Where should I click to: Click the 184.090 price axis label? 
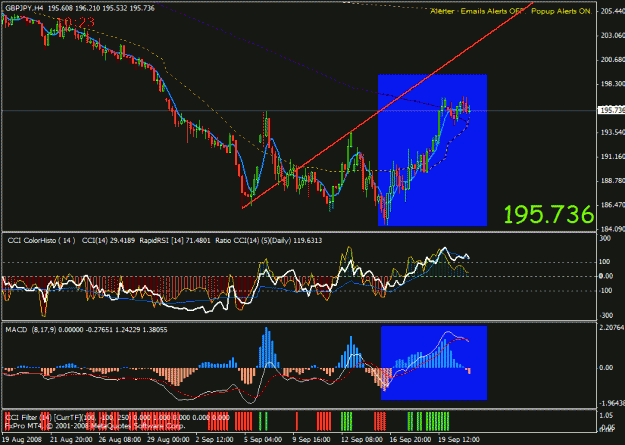tap(612, 229)
